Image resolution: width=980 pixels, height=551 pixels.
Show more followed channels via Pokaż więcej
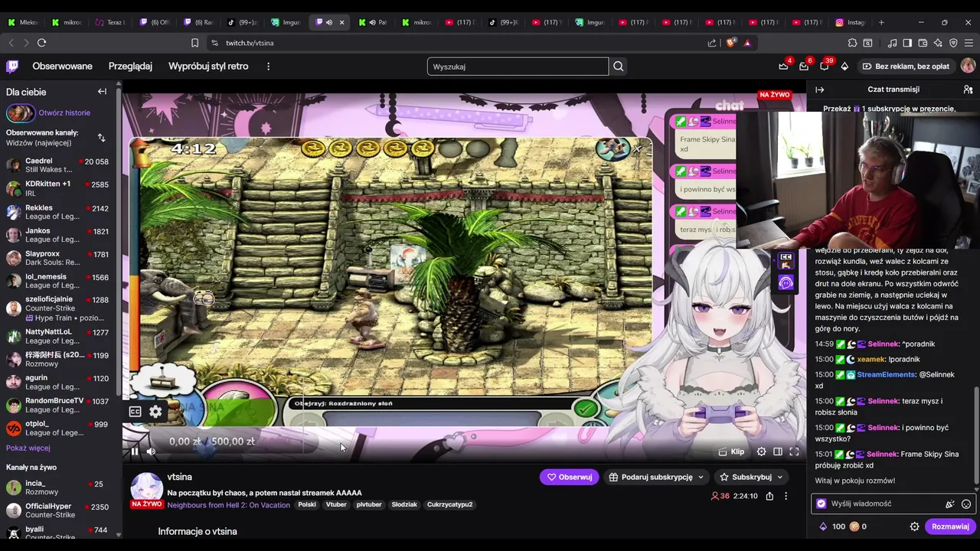click(28, 448)
